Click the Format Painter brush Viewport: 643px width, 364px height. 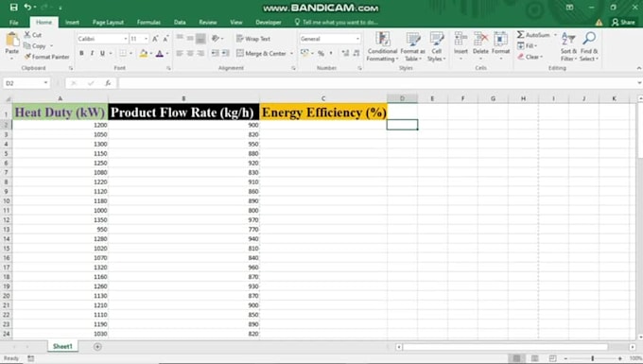(27, 57)
